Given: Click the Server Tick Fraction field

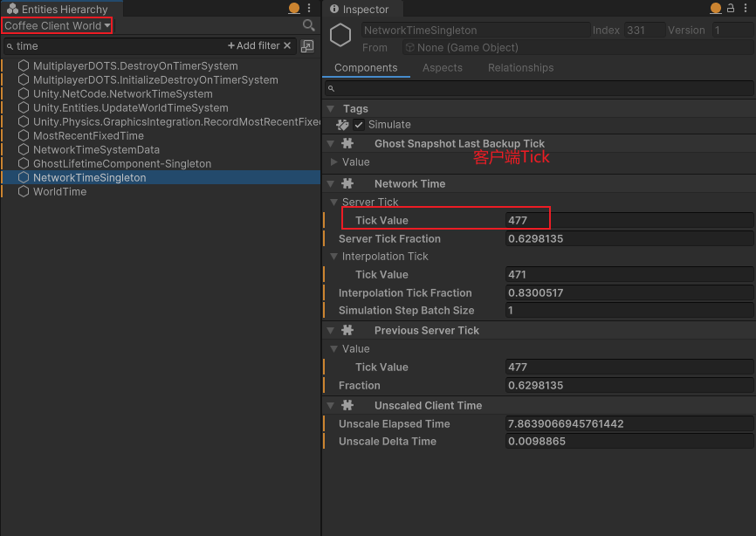Looking at the screenshot, I should [629, 238].
